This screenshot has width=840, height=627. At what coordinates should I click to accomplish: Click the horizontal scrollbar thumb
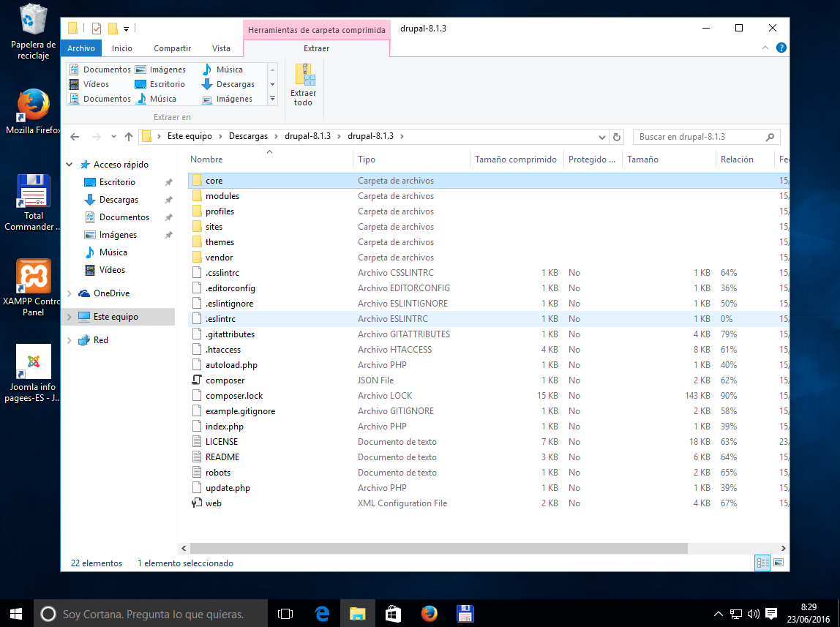pos(438,548)
